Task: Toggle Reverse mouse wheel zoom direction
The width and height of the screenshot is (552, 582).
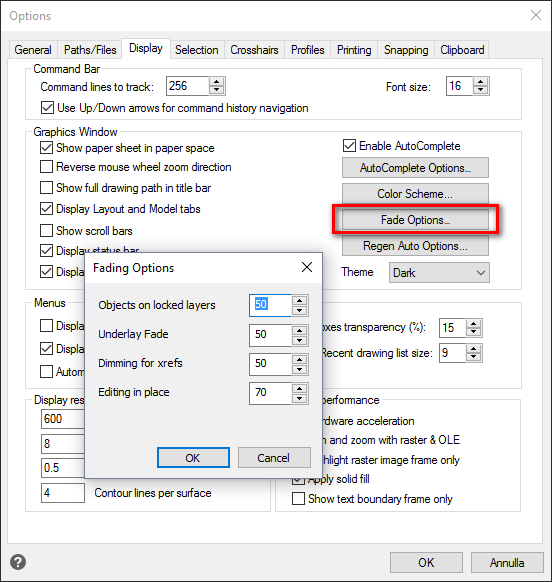Action: (46, 167)
